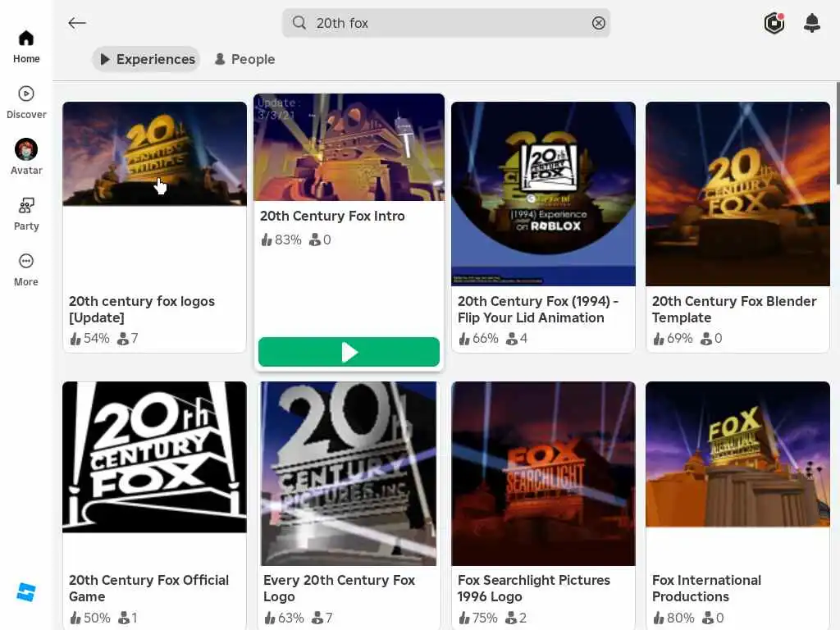Play the 20th Century Fox Intro experience
Viewport: 840px width, 630px height.
point(349,352)
